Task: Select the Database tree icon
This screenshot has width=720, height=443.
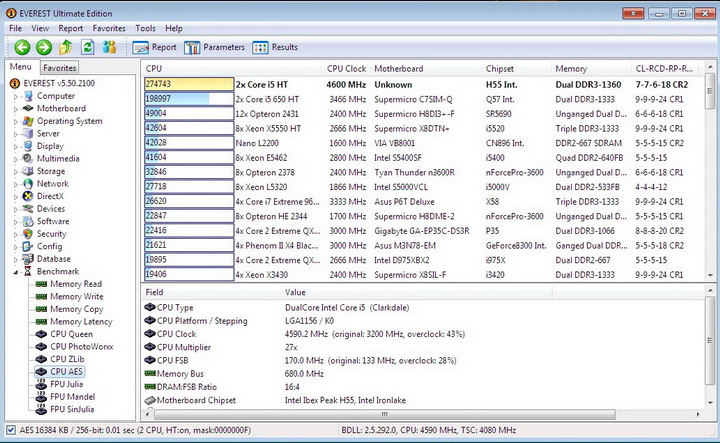Action: point(28,258)
